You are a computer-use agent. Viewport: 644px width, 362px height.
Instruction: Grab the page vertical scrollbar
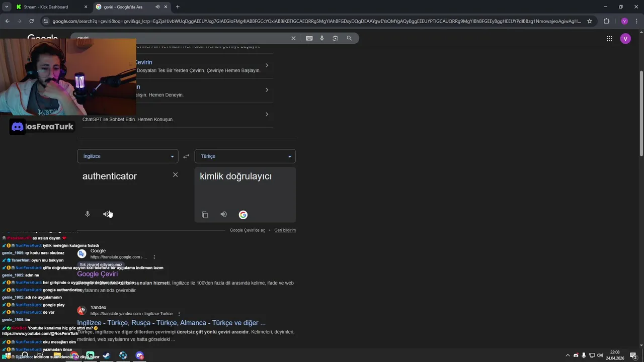(x=641, y=113)
